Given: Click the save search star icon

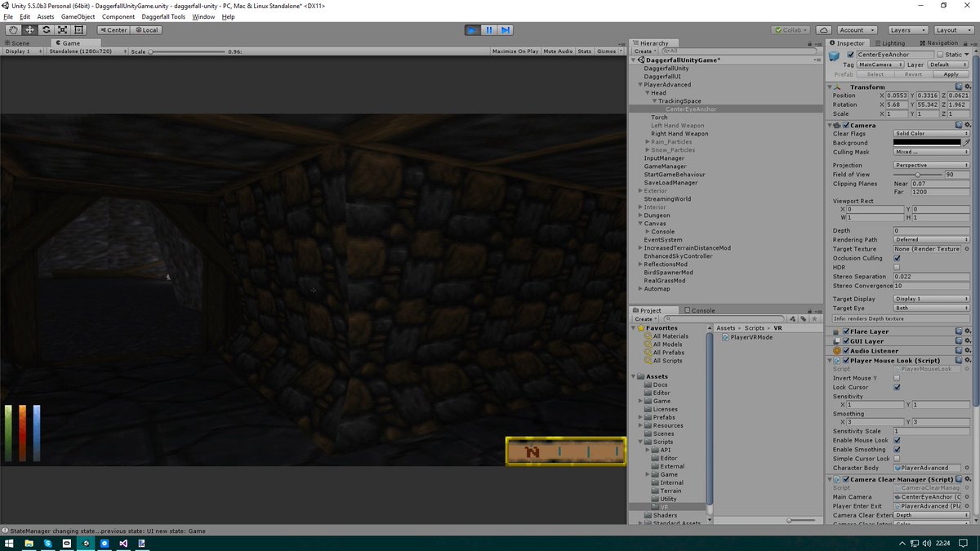Looking at the screenshot, I should click(x=814, y=319).
